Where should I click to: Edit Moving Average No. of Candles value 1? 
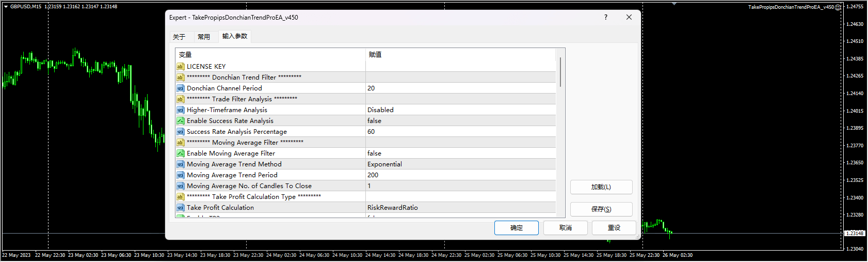click(461, 186)
